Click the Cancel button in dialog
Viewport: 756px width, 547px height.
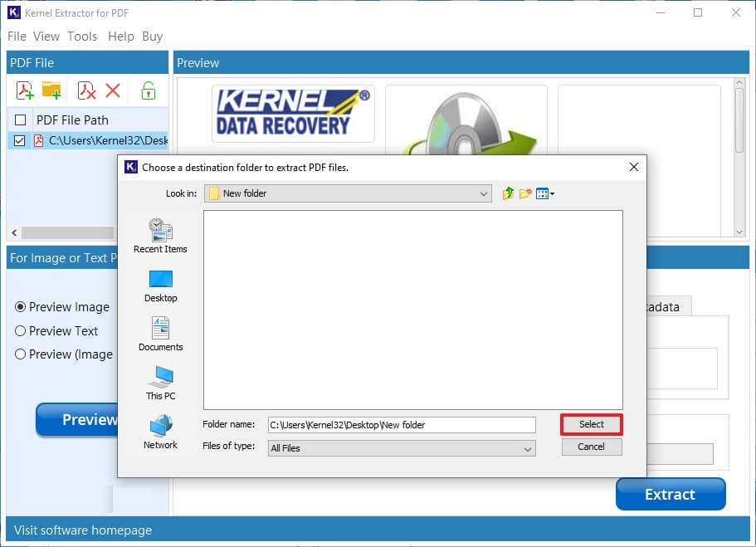(591, 447)
